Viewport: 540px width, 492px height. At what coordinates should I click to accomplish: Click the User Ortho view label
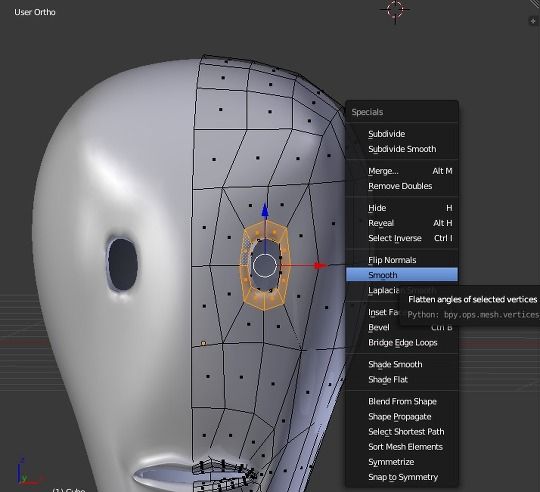(35, 12)
